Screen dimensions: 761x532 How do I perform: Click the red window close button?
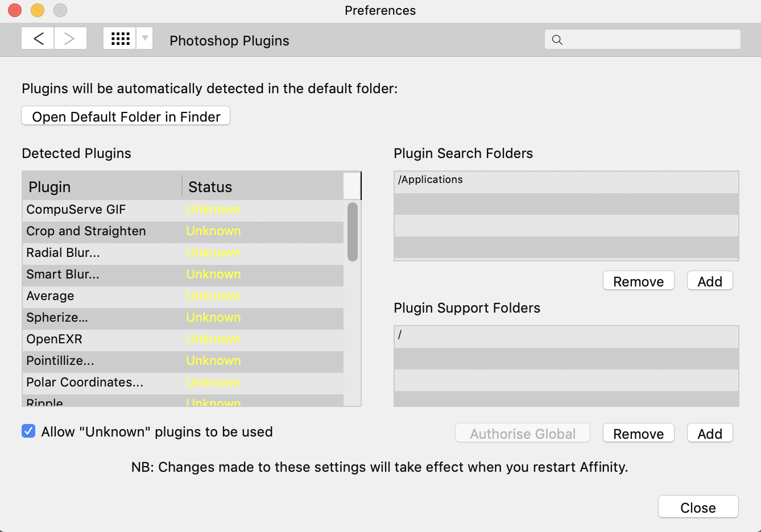click(x=15, y=10)
